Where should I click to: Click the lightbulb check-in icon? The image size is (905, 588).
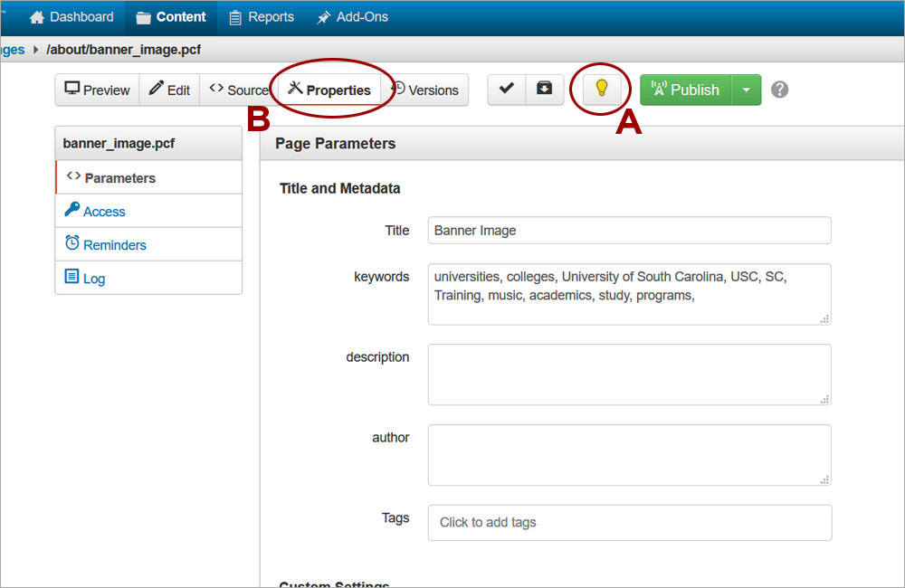point(602,90)
